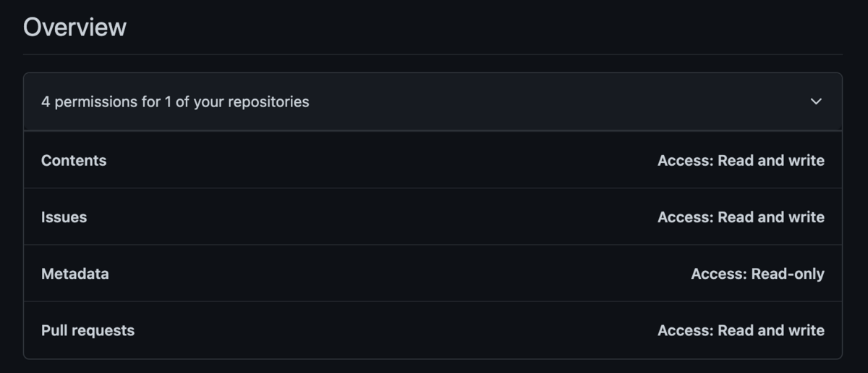Click the Issues permission name

click(x=64, y=217)
